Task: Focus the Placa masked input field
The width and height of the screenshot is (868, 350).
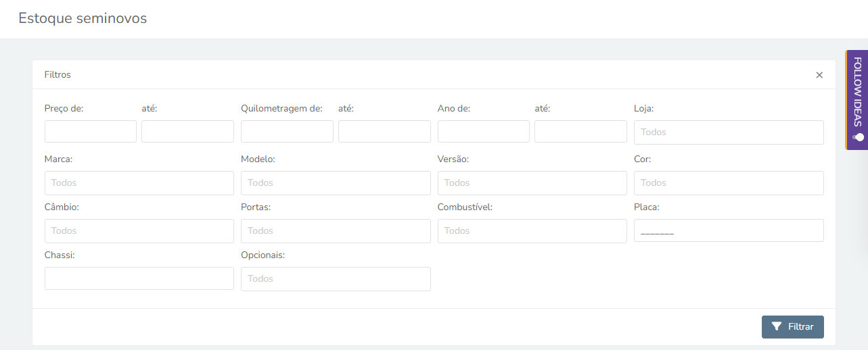Action: pos(729,230)
